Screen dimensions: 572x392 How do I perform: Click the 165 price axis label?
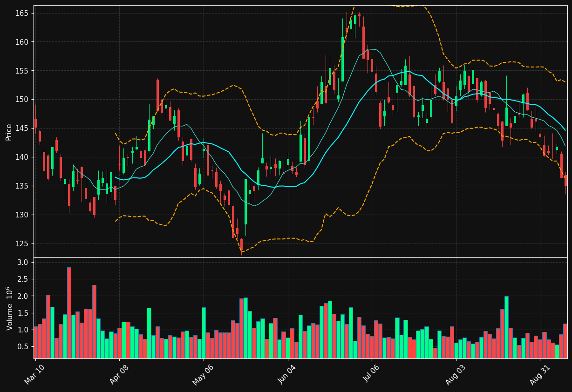21,14
